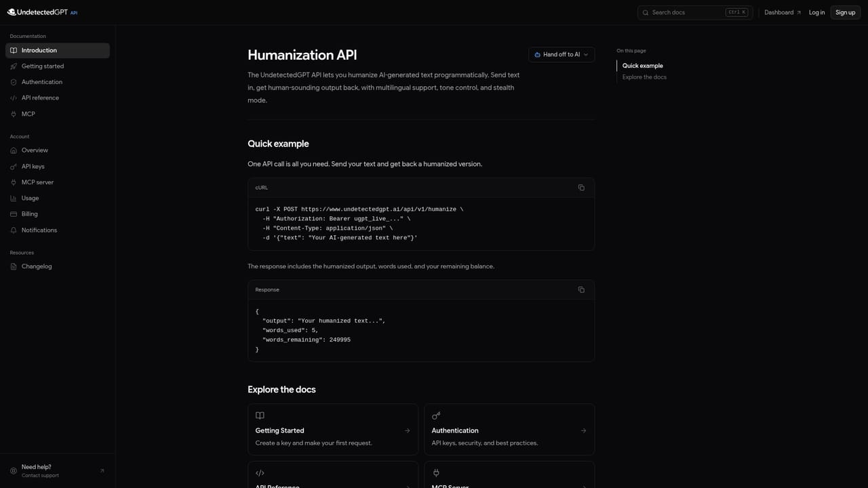Click the plug icon beside MCP server
This screenshot has width=868, height=488.
coord(14,182)
